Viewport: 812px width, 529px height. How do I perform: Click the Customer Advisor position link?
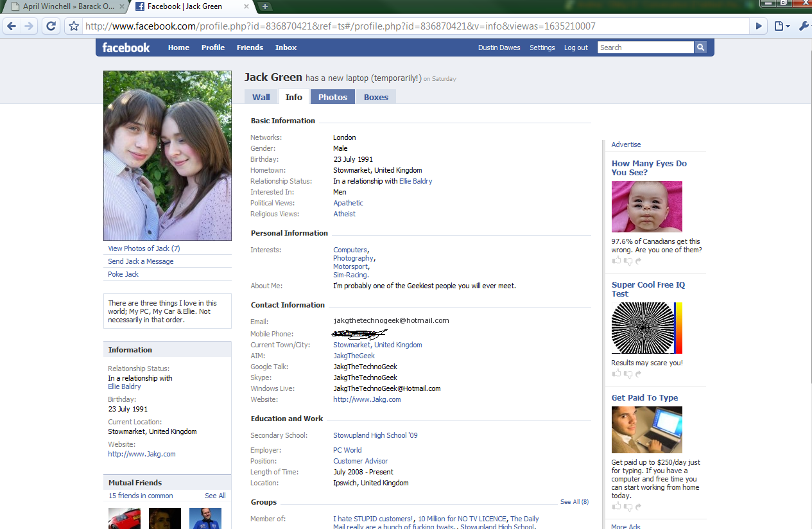[360, 461]
